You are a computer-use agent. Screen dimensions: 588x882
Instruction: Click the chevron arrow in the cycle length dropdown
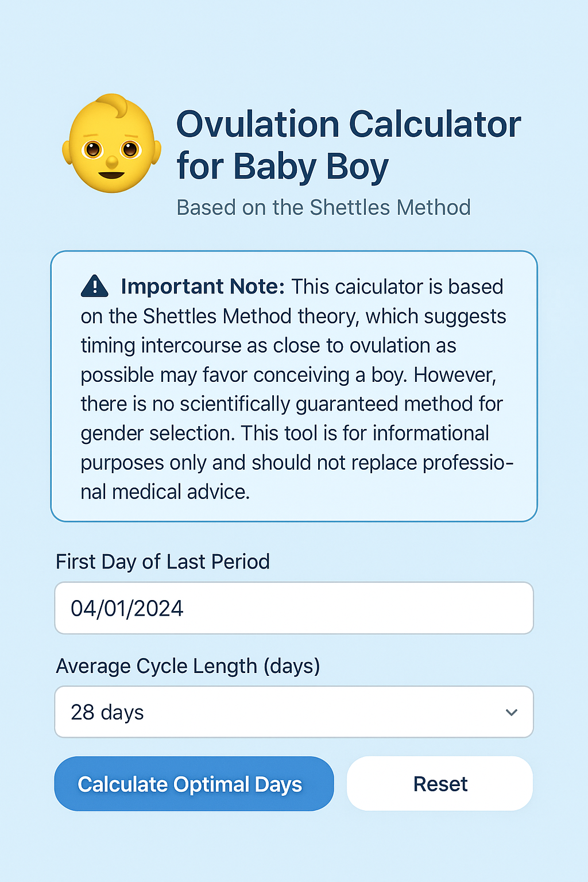tap(511, 713)
